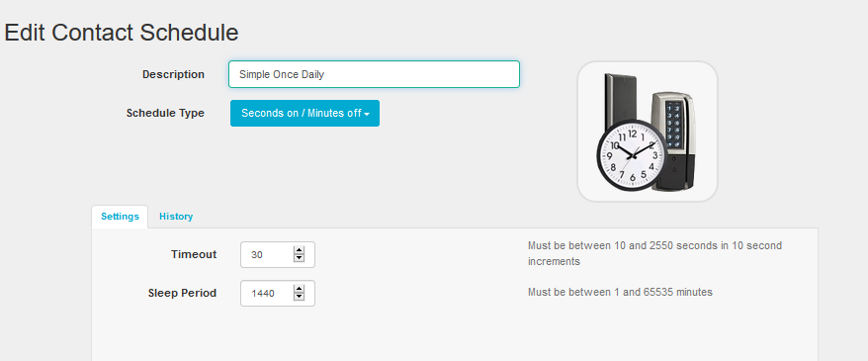Click inside the Sleep Period value field
The width and height of the screenshot is (868, 361).
click(x=269, y=293)
